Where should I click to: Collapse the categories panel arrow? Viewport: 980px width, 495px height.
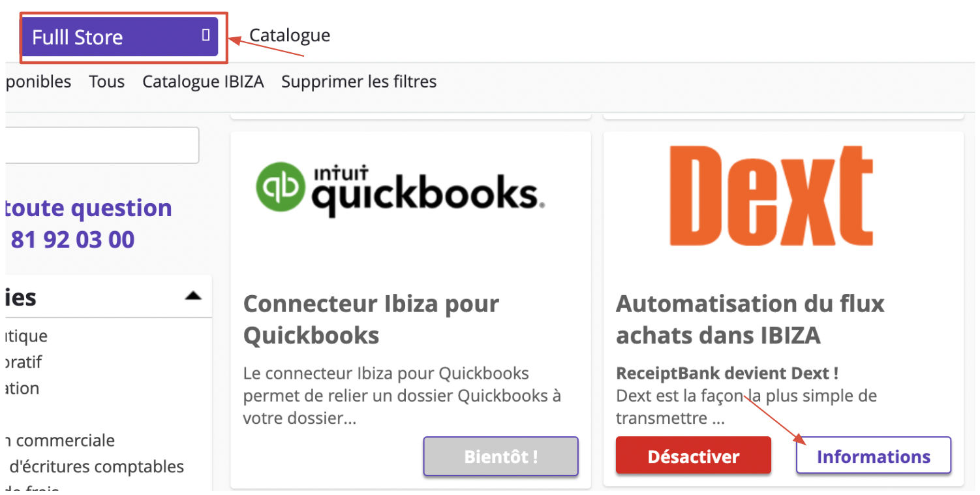193,296
